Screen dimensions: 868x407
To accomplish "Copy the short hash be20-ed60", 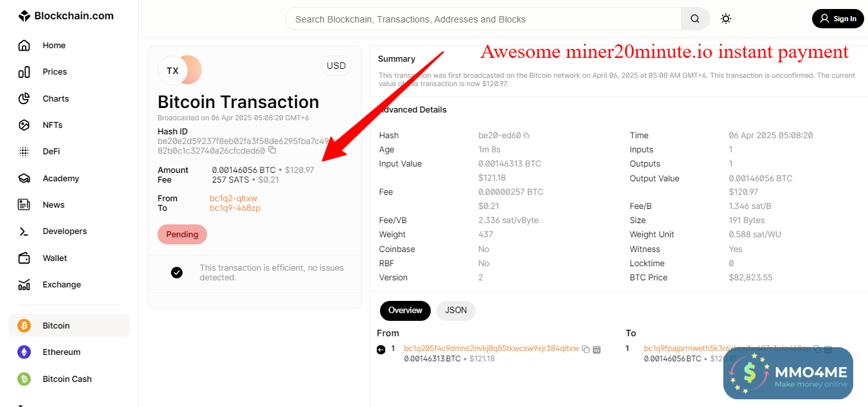I will click(x=526, y=136).
